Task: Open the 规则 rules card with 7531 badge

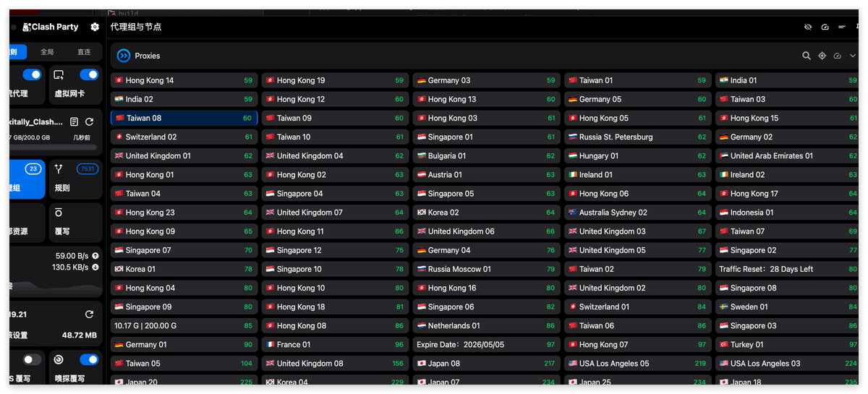Action: [76, 179]
